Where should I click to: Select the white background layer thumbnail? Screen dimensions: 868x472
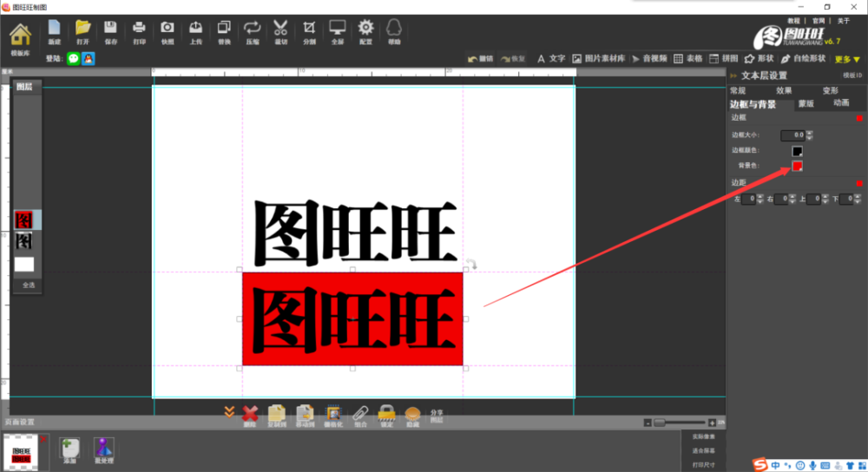pos(23,264)
